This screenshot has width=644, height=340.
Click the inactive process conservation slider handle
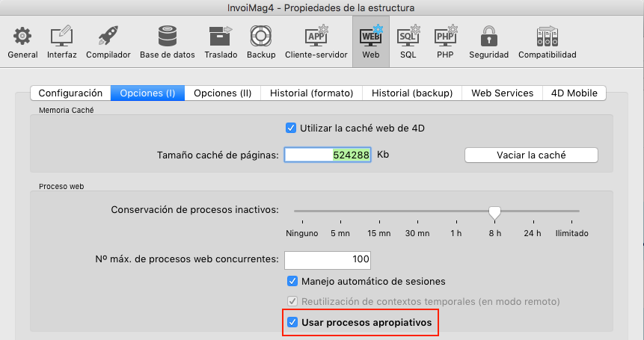coord(494,213)
